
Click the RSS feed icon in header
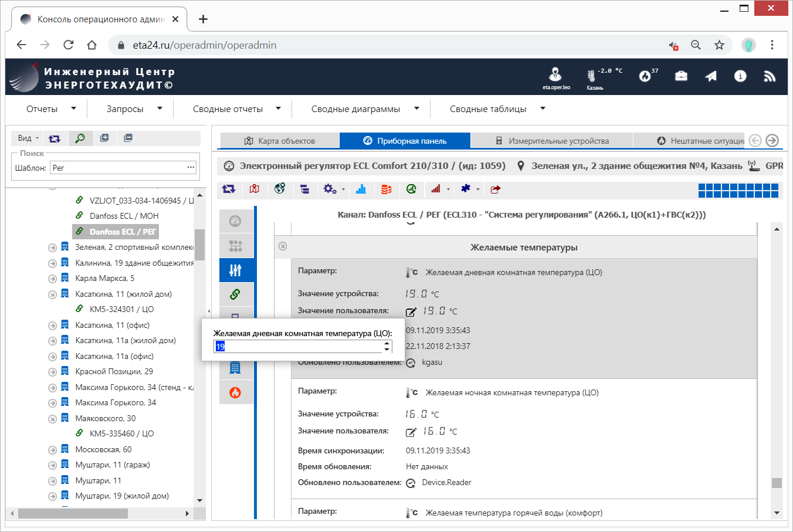pyautogui.click(x=770, y=76)
